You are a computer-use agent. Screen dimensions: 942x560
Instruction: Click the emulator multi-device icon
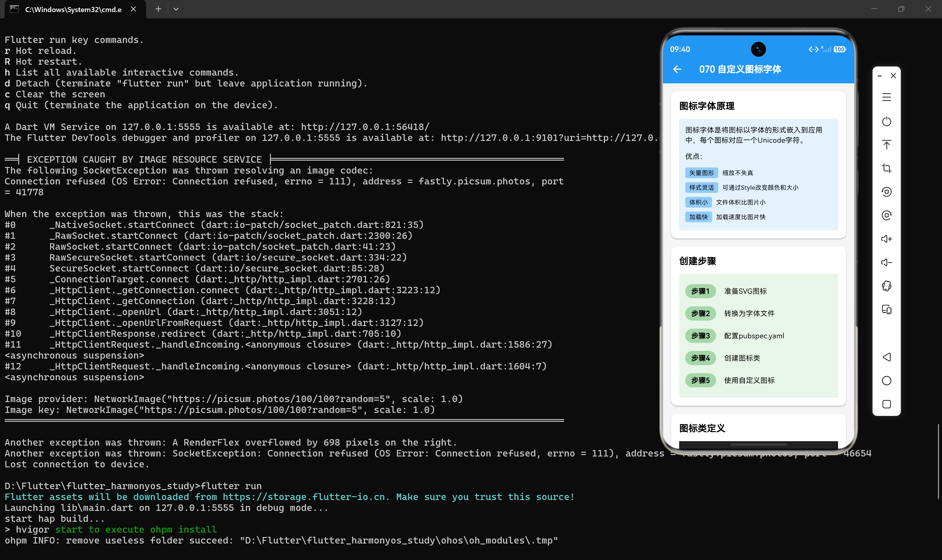[886, 309]
